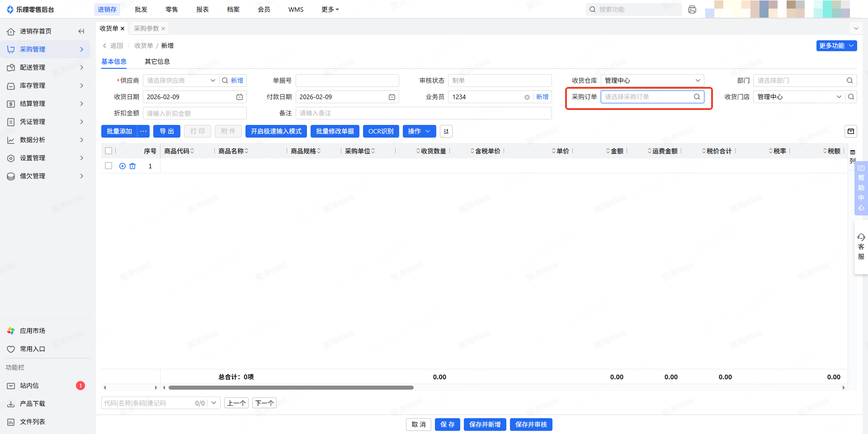Screen dimensions: 868x434
Task: Click the printer icon in top bar
Action: coord(692,10)
